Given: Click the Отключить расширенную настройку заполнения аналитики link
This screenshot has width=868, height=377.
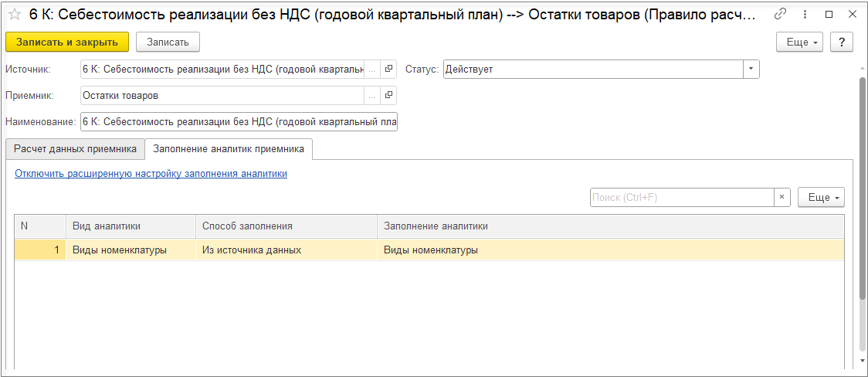Looking at the screenshot, I should tap(151, 174).
